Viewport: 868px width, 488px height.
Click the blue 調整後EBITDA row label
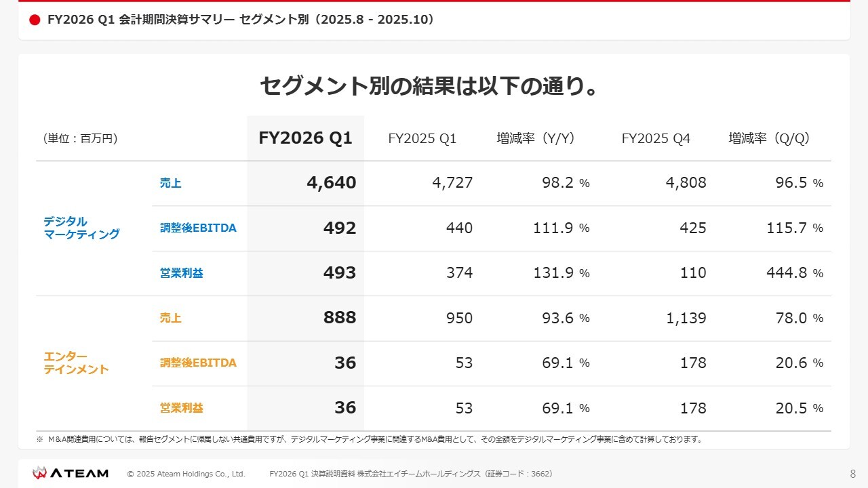tap(198, 228)
